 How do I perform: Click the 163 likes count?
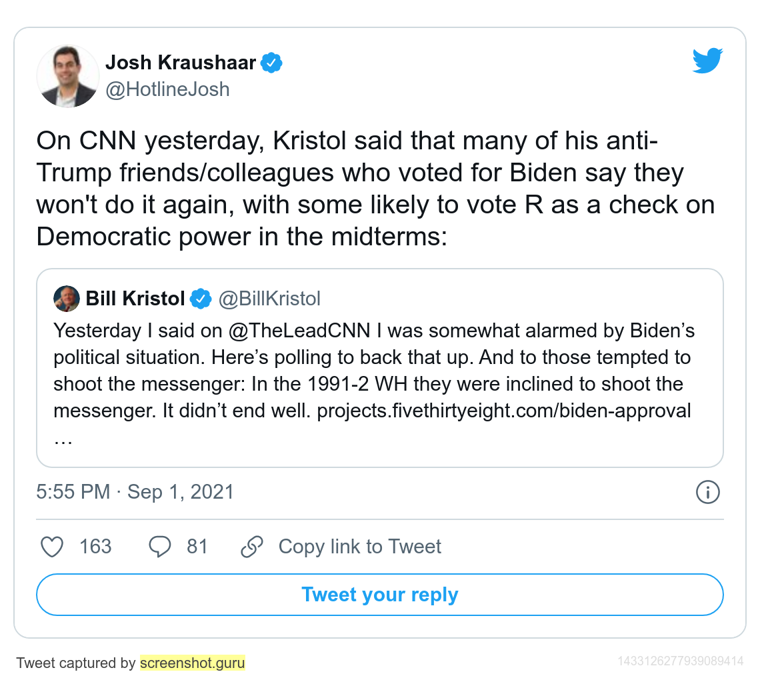click(95, 547)
